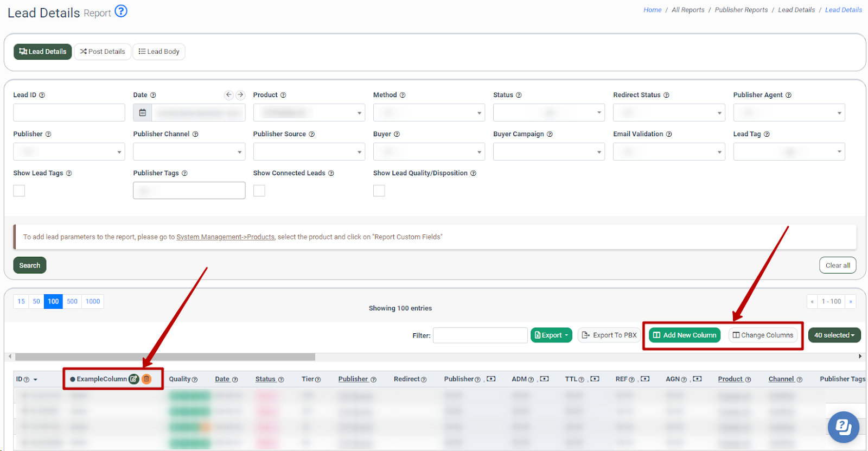Open the chat support bubble
The width and height of the screenshot is (868, 451).
click(843, 427)
